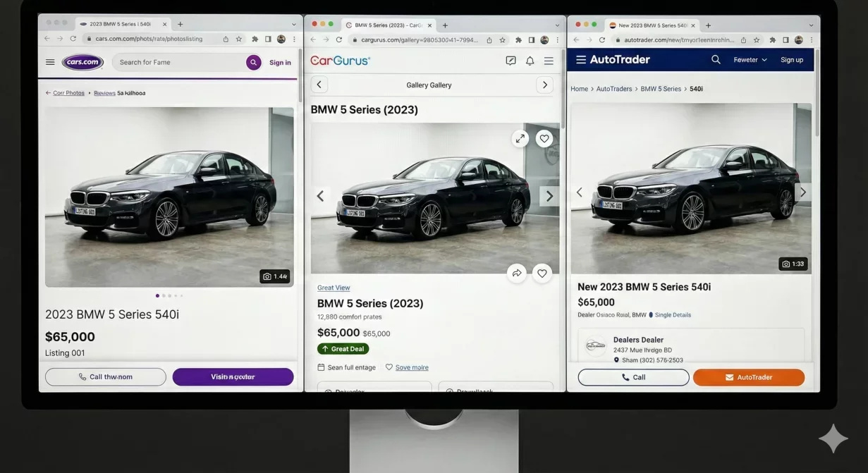The width and height of the screenshot is (868, 473).
Task: Toggle the lower heart save icon on CarGurus
Action: tap(542, 273)
